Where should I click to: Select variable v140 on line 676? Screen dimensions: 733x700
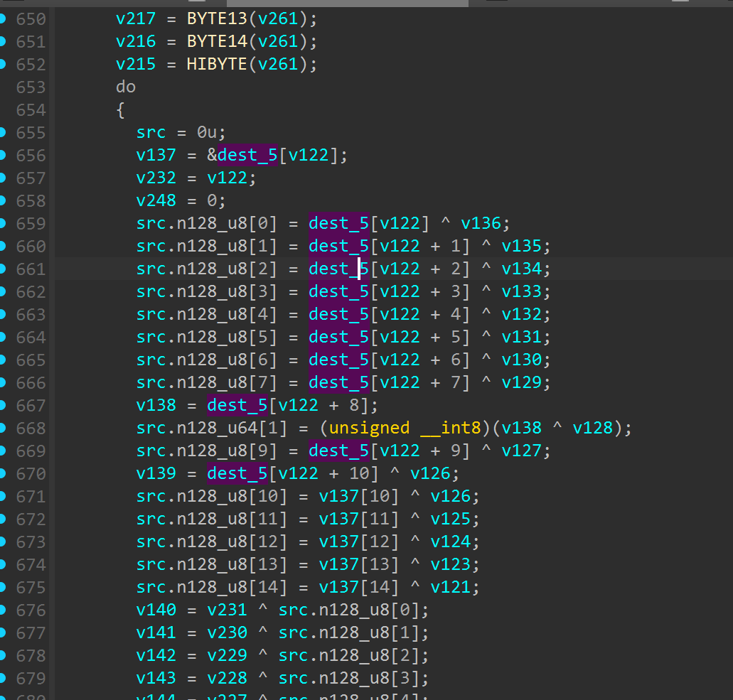156,610
